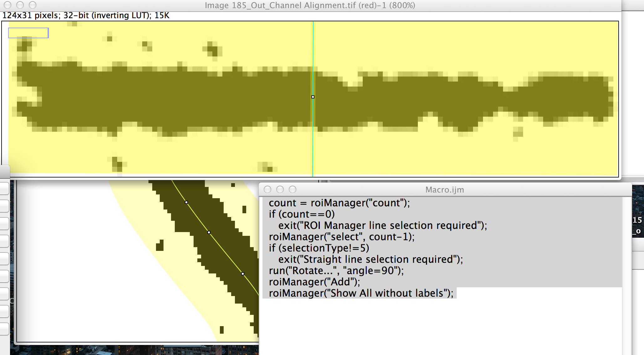Minimize the Image 185 image window

(x=20, y=5)
